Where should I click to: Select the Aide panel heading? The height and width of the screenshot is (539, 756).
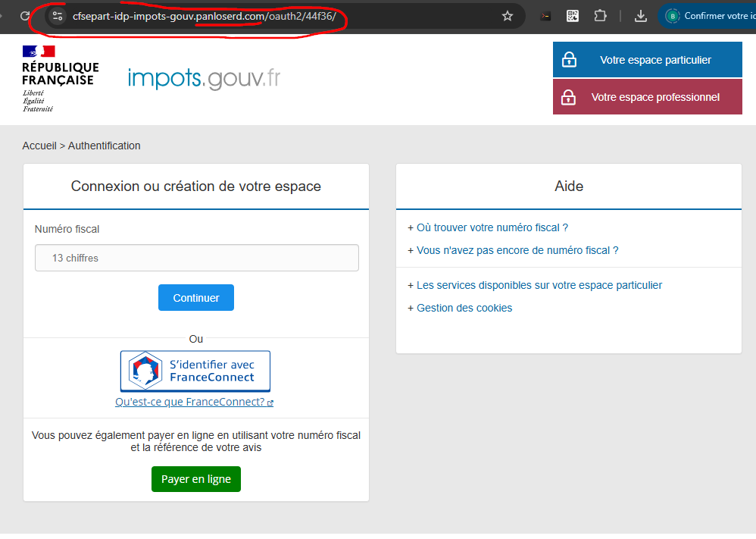pyautogui.click(x=569, y=186)
